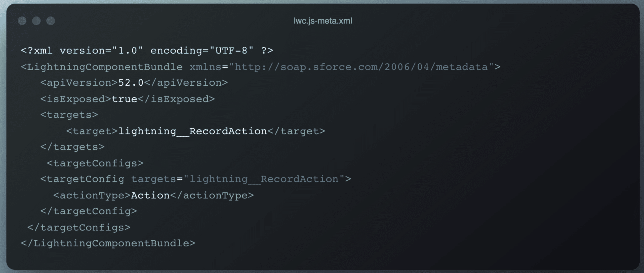Image resolution: width=644 pixels, height=273 pixels.
Task: Click the opening targetConfigs tag
Action: click(x=95, y=163)
